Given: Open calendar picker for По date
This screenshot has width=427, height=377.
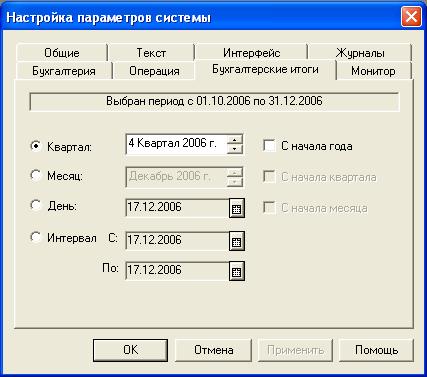Looking at the screenshot, I should pyautogui.click(x=237, y=271).
